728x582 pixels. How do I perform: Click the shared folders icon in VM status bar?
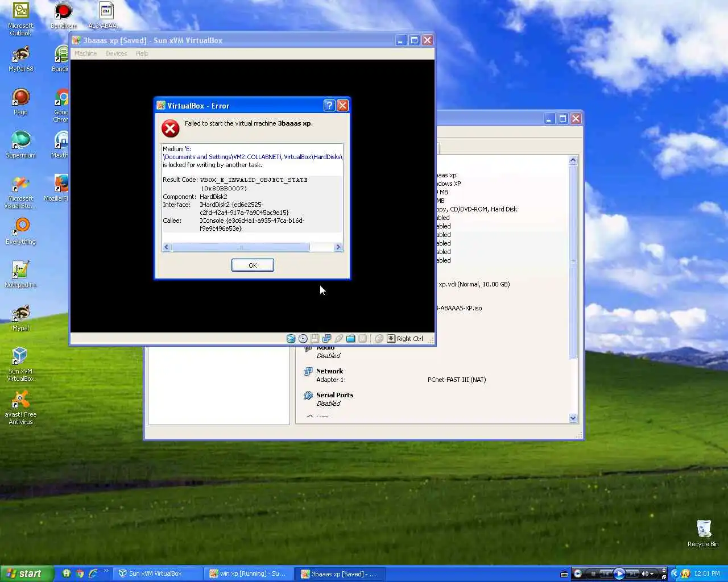[351, 339]
